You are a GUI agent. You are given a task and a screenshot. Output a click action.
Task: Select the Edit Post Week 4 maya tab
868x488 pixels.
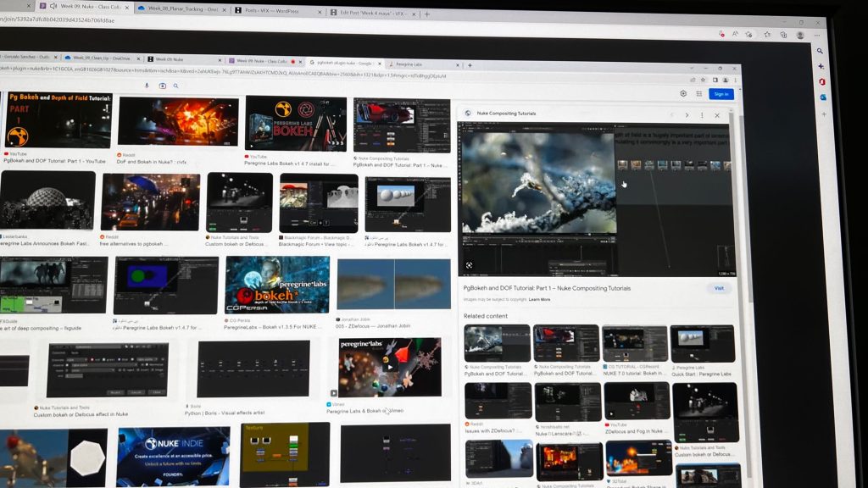tap(373, 13)
